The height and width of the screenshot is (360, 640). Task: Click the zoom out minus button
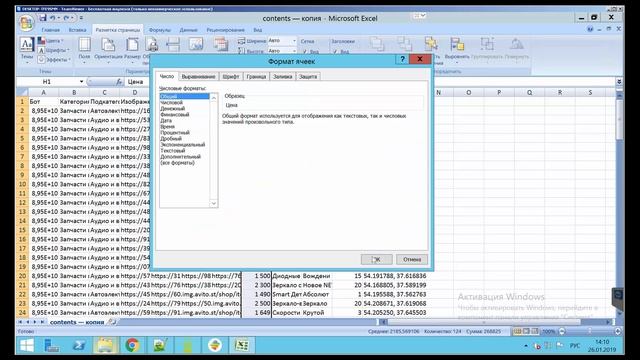562,331
